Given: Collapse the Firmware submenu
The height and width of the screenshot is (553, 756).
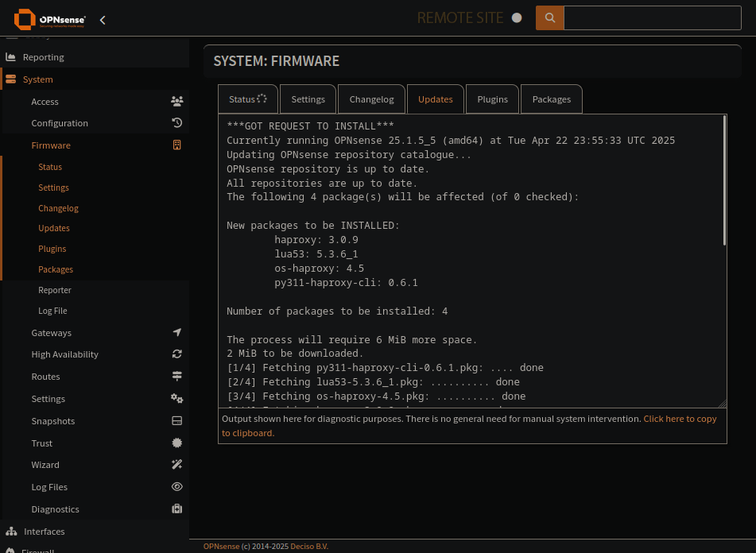Looking at the screenshot, I should click(95, 145).
